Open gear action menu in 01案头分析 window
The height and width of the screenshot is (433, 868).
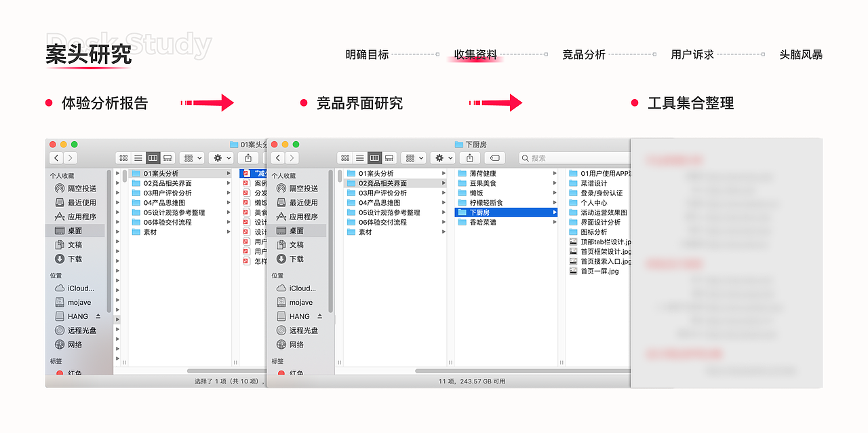tap(221, 157)
